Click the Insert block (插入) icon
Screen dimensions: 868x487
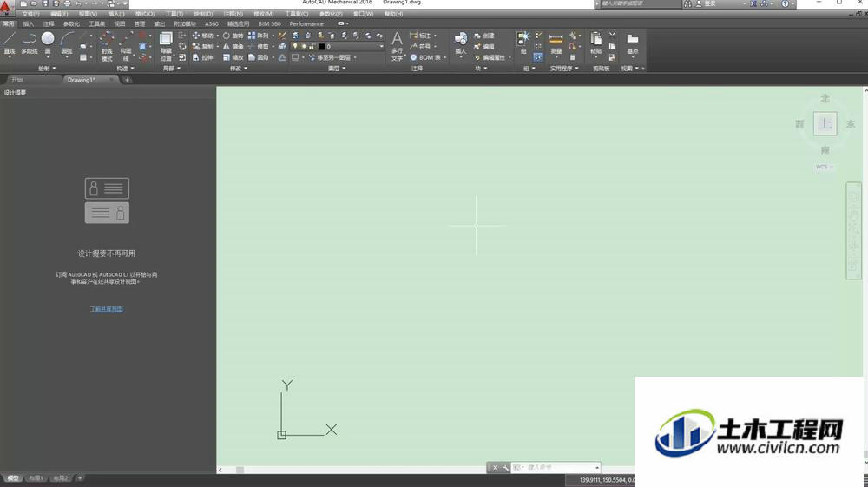[x=461, y=43]
